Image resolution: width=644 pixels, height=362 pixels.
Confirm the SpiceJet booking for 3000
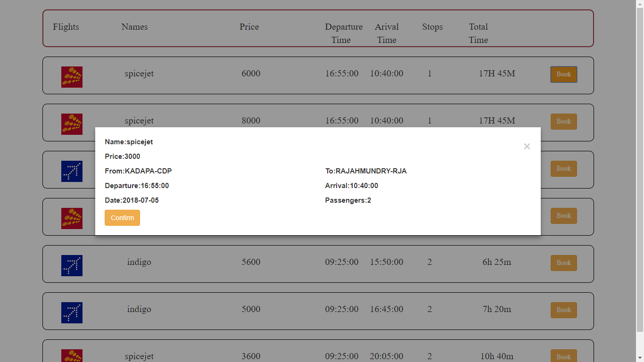coord(122,217)
